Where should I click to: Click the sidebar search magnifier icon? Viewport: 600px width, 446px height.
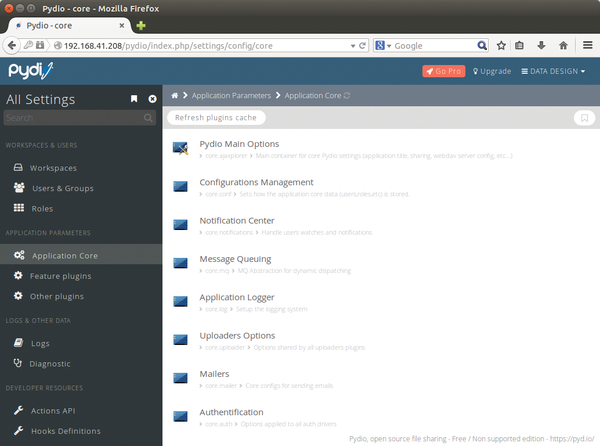coord(148,118)
